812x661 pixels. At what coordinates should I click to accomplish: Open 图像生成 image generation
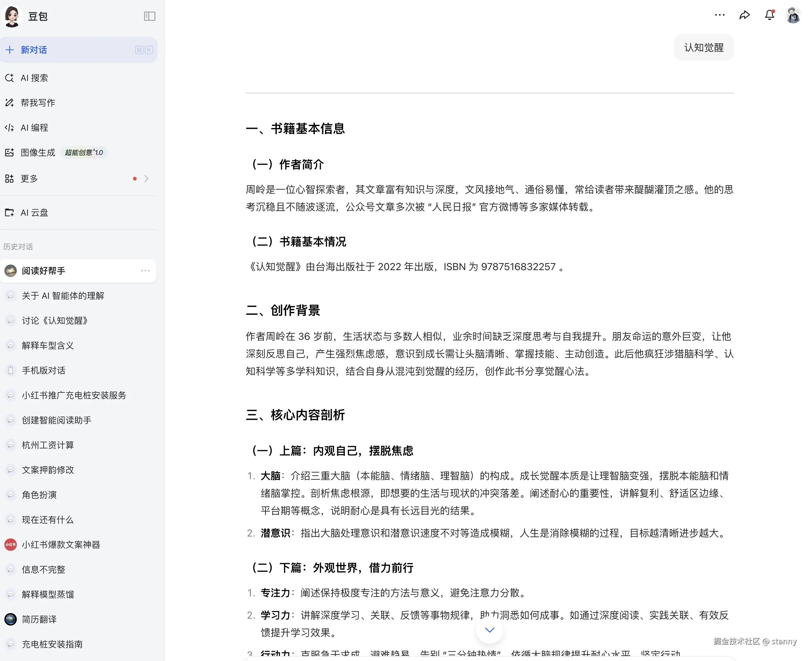[x=38, y=153]
